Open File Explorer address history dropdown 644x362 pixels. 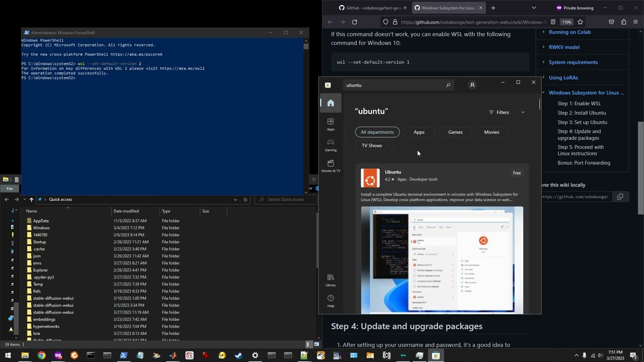point(235,200)
